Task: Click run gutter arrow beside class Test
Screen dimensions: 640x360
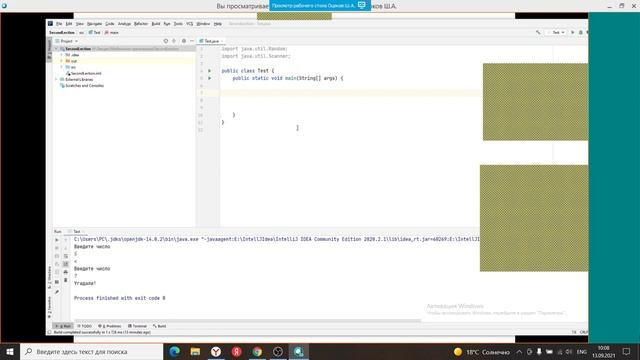Action: (x=210, y=71)
